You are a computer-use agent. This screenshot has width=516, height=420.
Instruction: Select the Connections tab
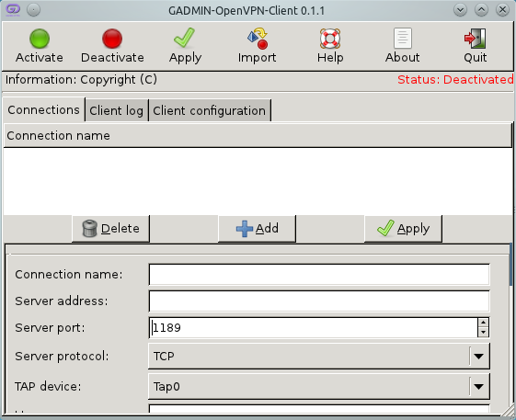(x=43, y=110)
